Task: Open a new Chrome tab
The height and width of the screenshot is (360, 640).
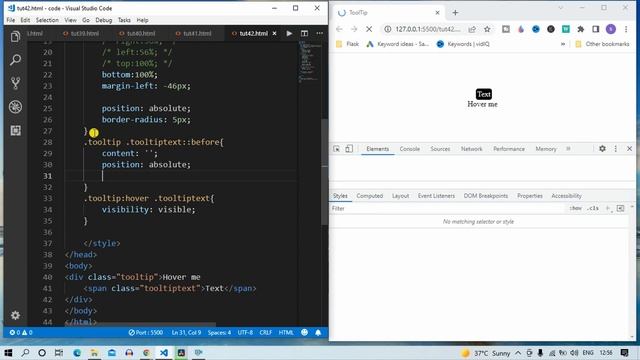Action: pyautogui.click(x=455, y=13)
